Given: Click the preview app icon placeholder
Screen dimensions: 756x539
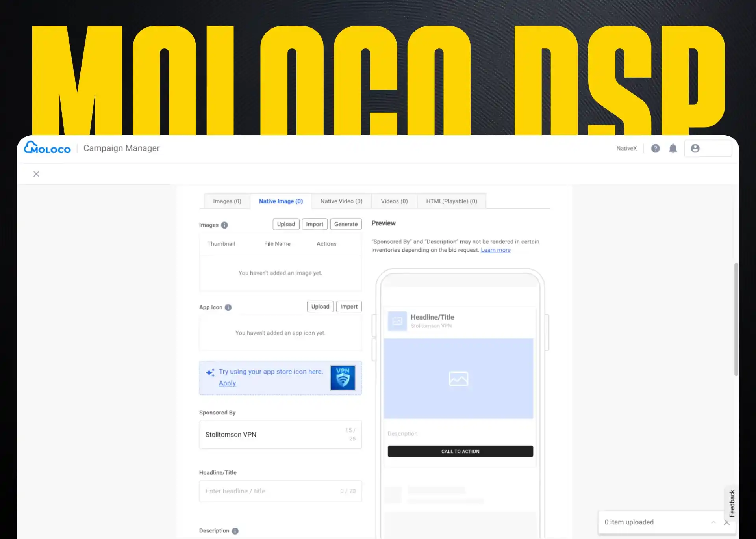Looking at the screenshot, I should point(397,321).
